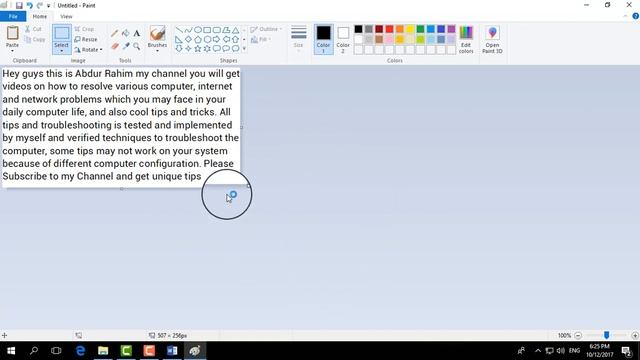Open the File menu
The height and width of the screenshot is (360, 640).
[x=13, y=16]
